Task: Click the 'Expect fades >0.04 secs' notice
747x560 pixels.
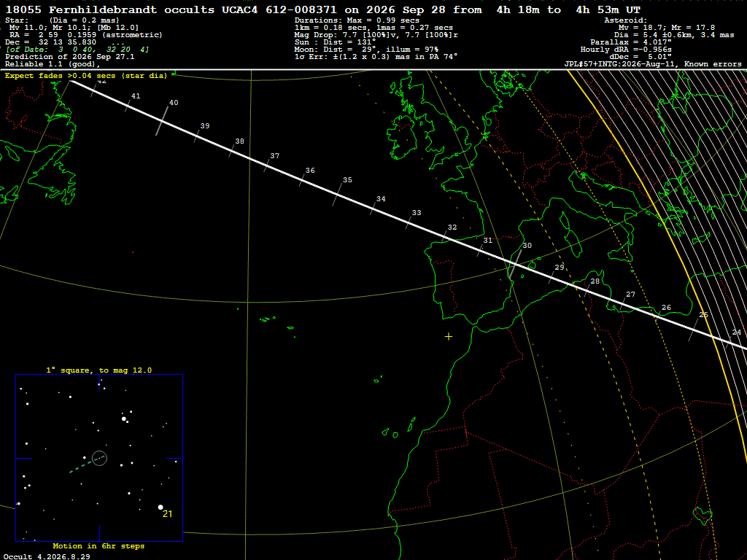Action: pyautogui.click(x=86, y=76)
